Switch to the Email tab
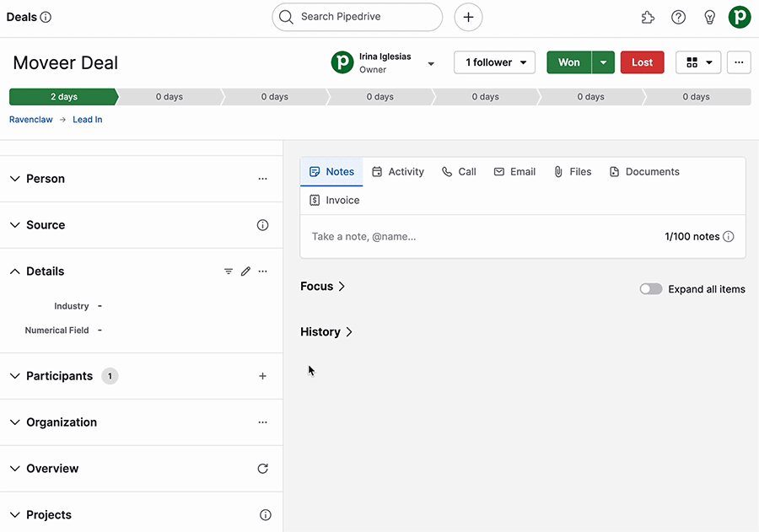Screen dimensions: 759x532 point(514,172)
